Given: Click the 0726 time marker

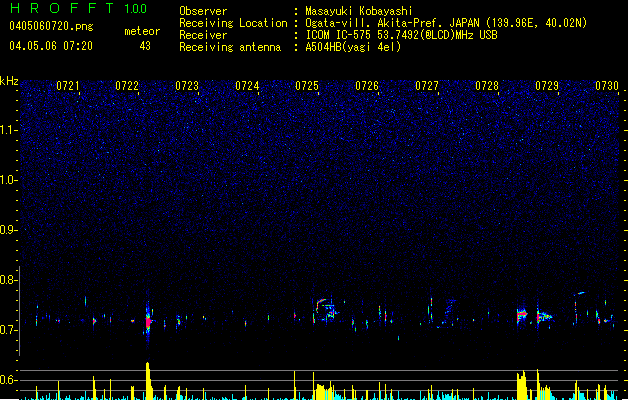Looking at the screenshot, I should [367, 86].
